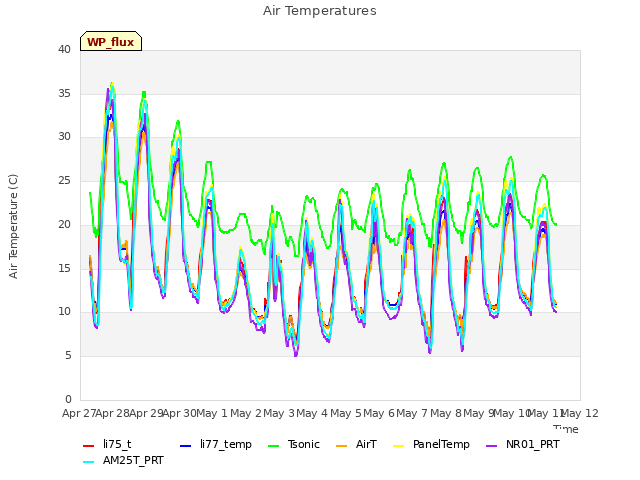Click the May 8 x-axis tick label
Screen dimensions: 640x480
click(446, 413)
